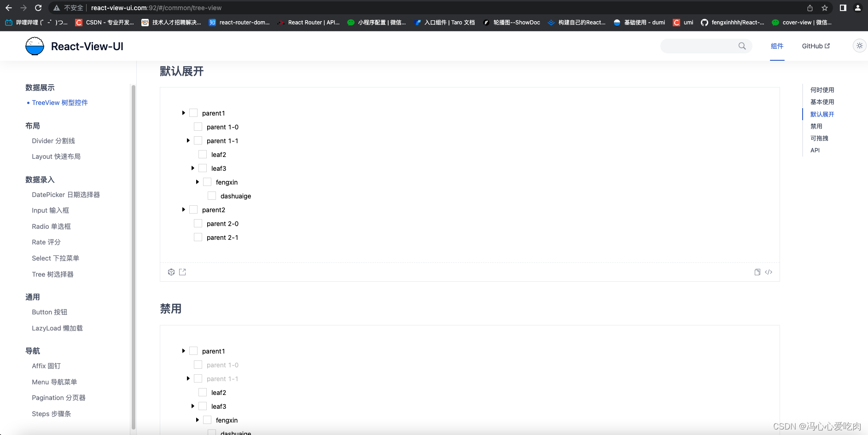This screenshot has height=435, width=868.
Task: Open the react-router-dom bookmark
Action: pyautogui.click(x=239, y=22)
